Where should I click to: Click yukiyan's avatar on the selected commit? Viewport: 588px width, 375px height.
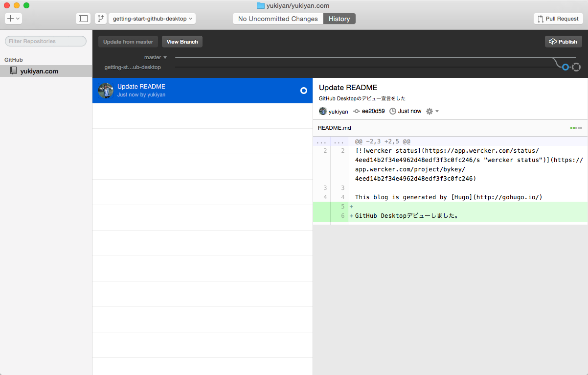[x=322, y=111]
